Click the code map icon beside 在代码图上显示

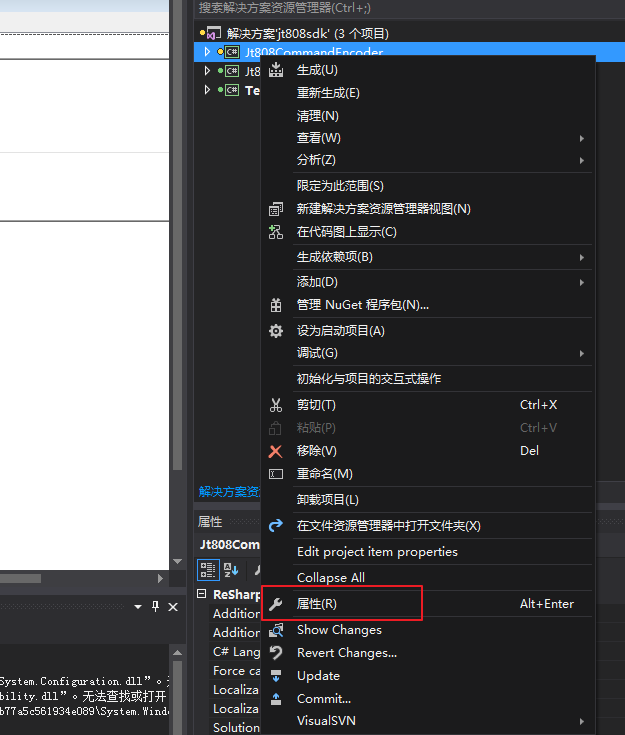tap(276, 232)
